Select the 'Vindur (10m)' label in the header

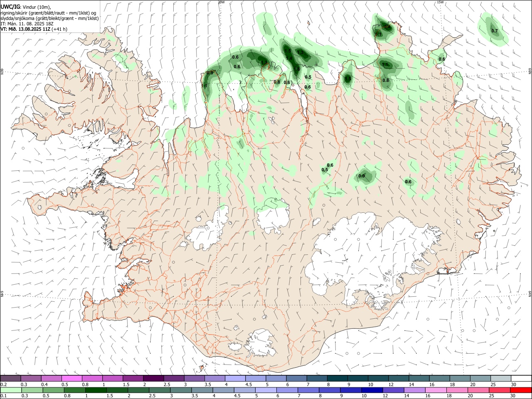tap(36, 7)
